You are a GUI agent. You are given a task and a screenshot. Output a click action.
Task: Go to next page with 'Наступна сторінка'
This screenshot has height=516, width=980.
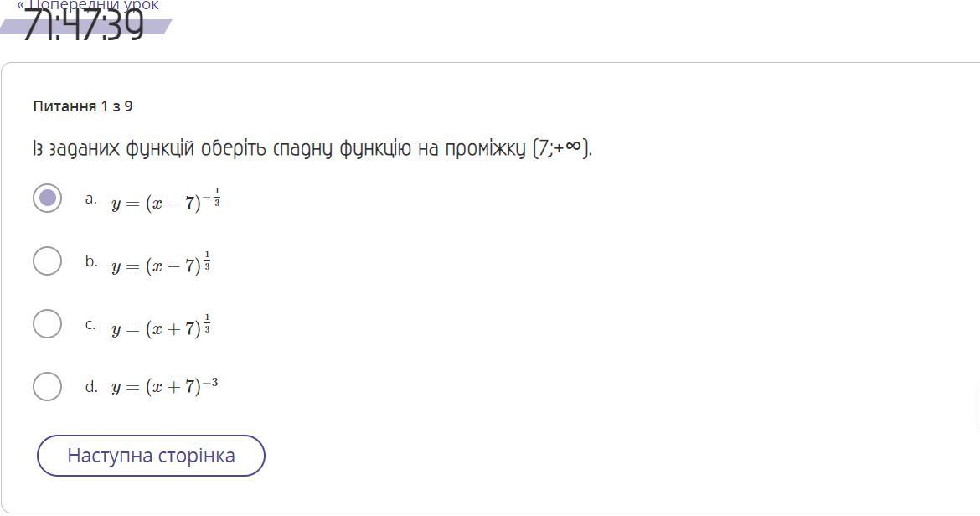pyautogui.click(x=151, y=456)
